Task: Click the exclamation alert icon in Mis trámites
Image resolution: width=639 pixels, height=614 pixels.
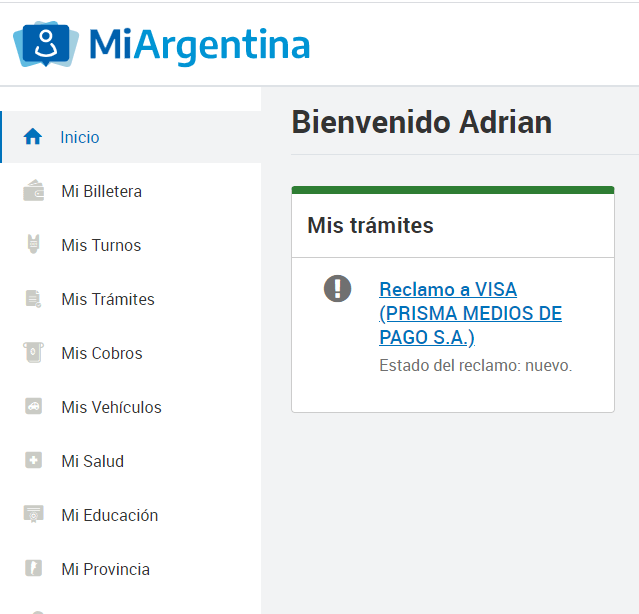Action: (337, 288)
